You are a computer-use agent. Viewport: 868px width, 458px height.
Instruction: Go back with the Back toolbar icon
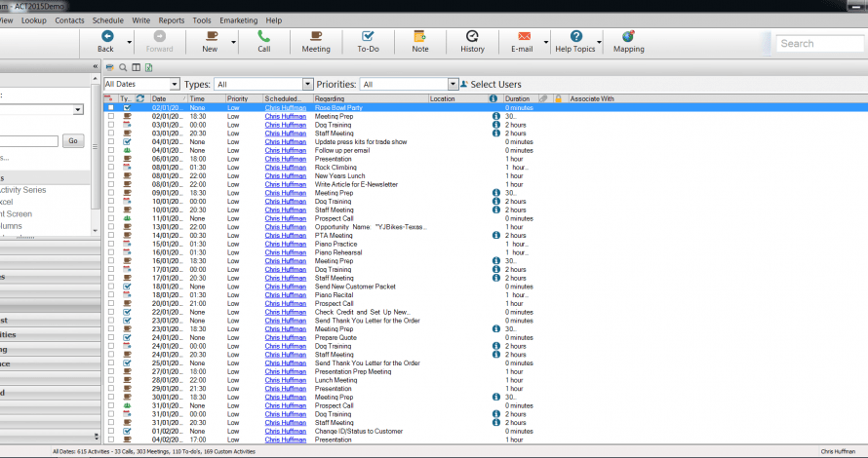click(x=107, y=36)
